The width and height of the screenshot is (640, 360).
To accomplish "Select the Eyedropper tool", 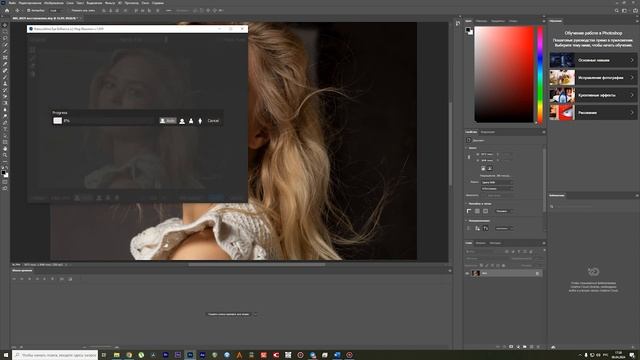I will tap(5, 64).
